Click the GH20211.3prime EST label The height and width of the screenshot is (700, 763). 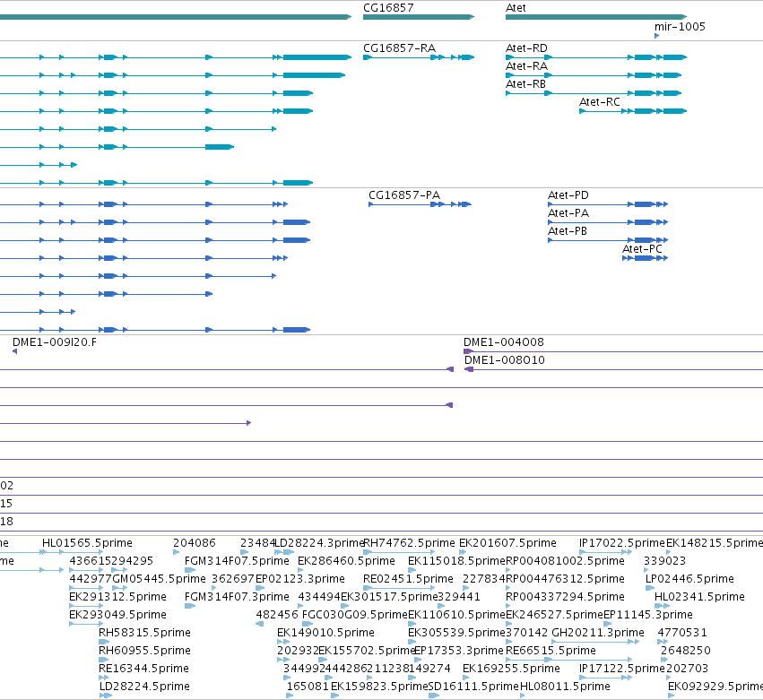(x=598, y=633)
